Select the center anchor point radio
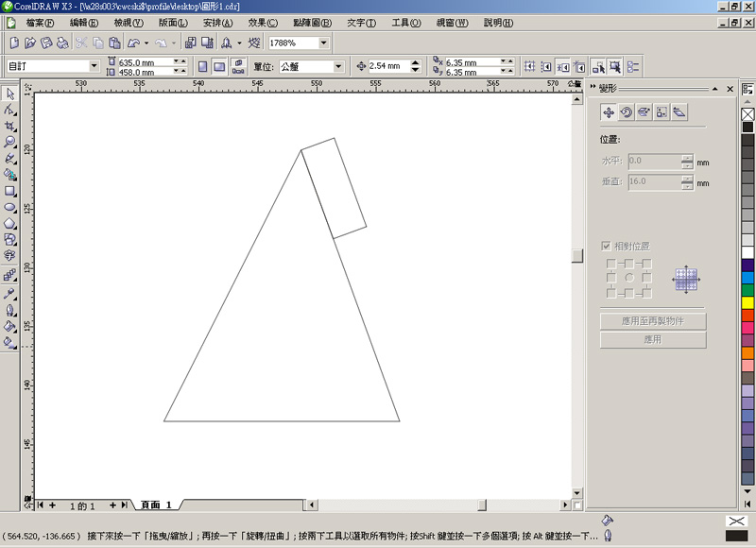The height and width of the screenshot is (548, 756). [629, 278]
